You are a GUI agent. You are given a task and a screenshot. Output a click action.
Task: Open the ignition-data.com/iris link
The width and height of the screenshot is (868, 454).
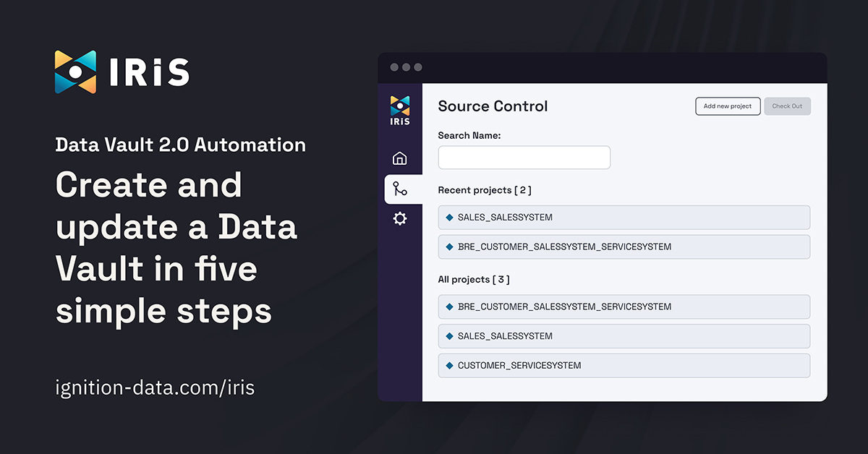(155, 387)
